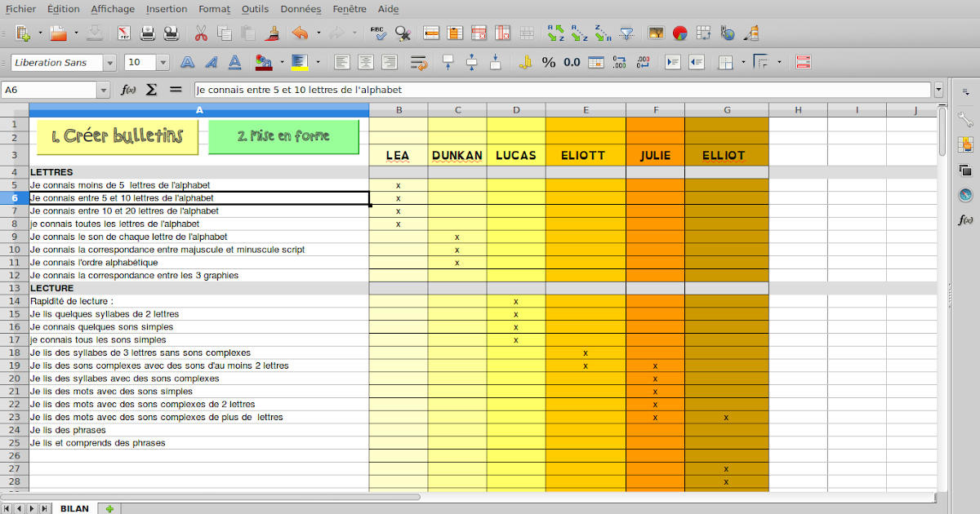
Task: Select the highlighting color swatch
Action: coord(300,61)
